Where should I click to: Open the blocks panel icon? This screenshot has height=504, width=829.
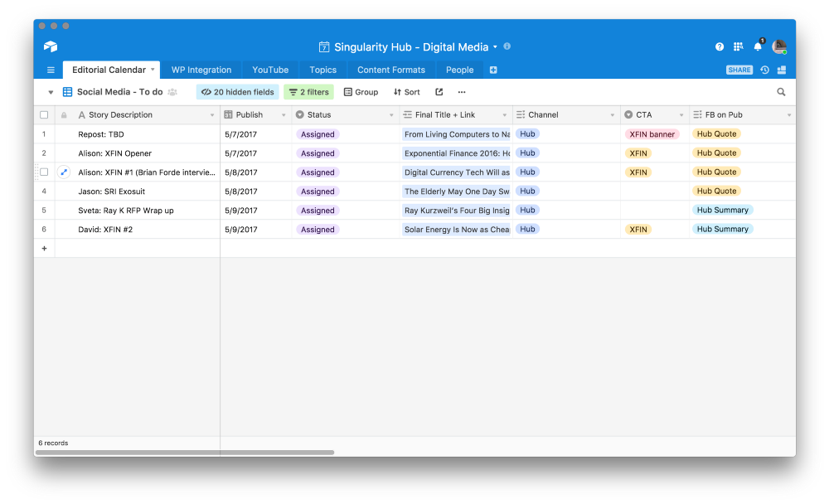tap(782, 70)
